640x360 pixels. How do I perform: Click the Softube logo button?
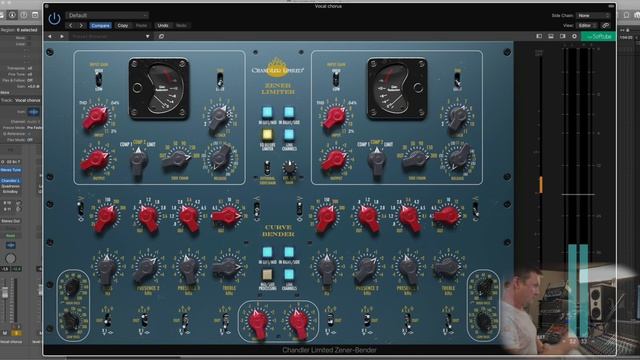click(x=598, y=36)
